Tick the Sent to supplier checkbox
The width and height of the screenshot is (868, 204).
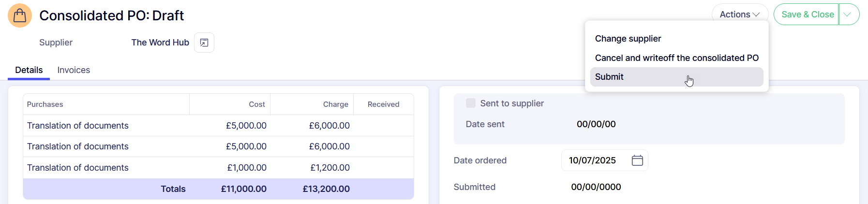(470, 103)
